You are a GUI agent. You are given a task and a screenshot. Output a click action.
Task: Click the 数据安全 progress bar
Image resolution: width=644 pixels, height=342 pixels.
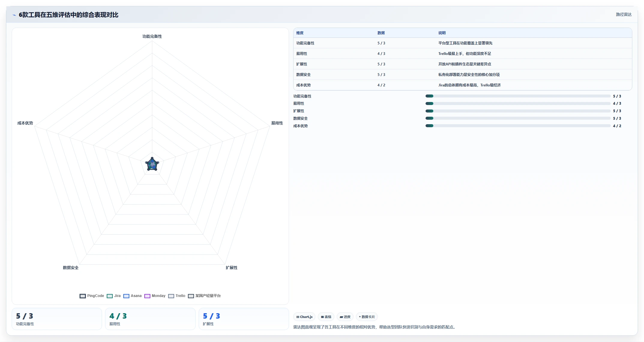click(x=518, y=118)
